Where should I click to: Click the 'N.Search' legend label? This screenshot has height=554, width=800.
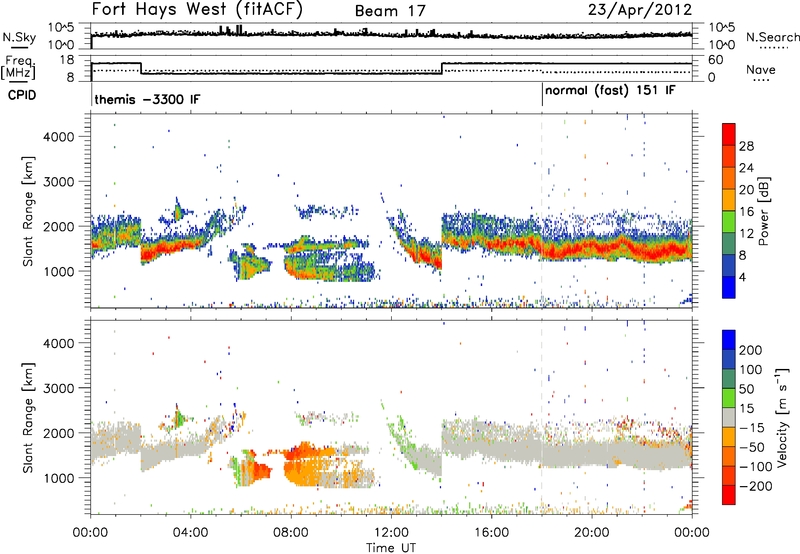(x=772, y=37)
